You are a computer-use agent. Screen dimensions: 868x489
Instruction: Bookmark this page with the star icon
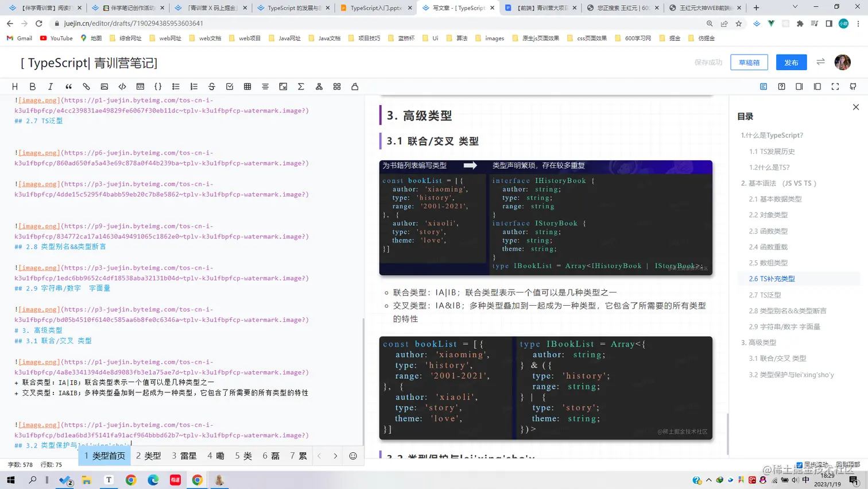[739, 24]
